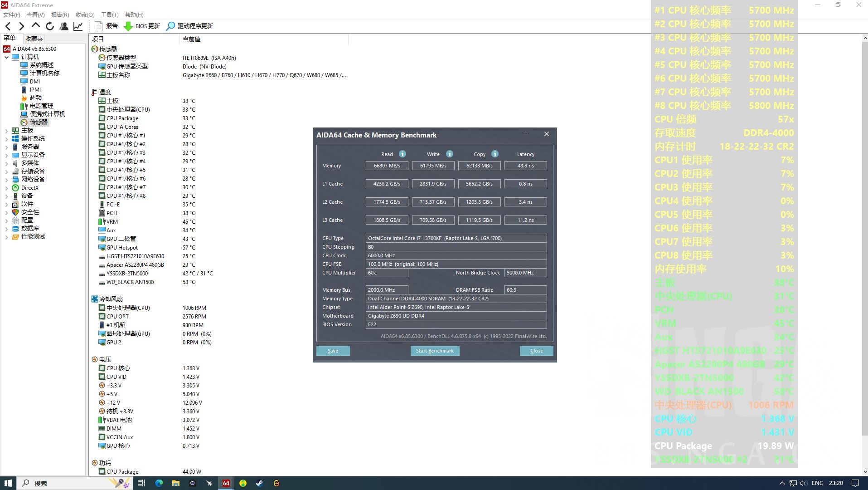Go back with the left arrow toolbar icon
The height and width of the screenshot is (490, 868).
[8, 26]
